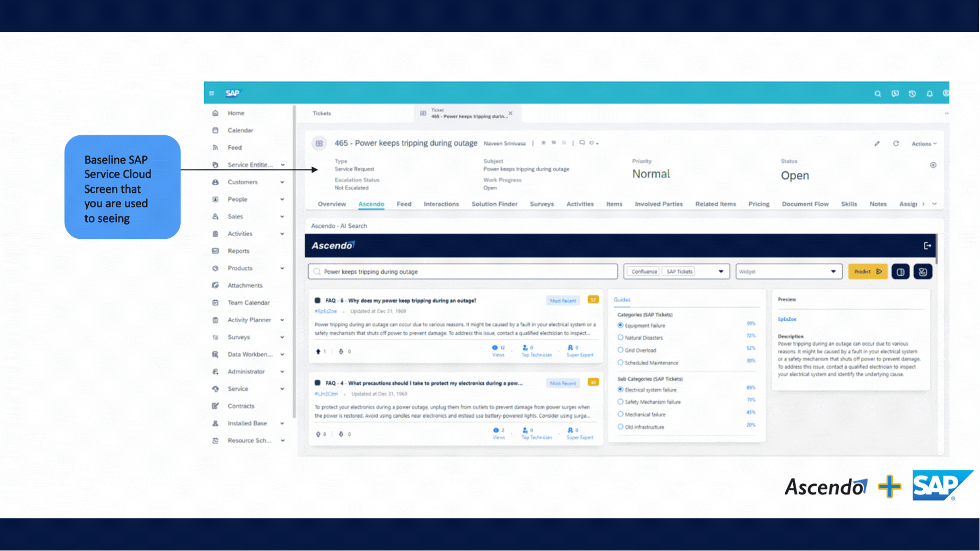
Task: Open FAQ 4 precautions article title
Action: pos(424,384)
